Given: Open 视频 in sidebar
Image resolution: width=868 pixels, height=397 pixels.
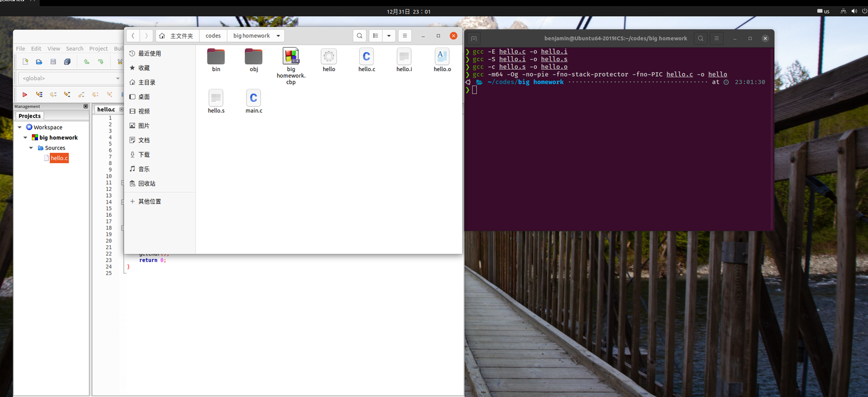Looking at the screenshot, I should coord(160,111).
